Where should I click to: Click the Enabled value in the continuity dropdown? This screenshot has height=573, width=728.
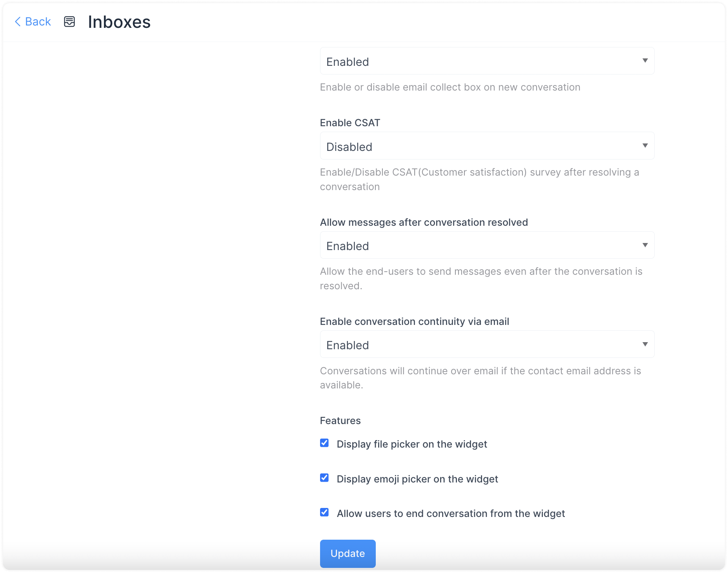coord(347,345)
